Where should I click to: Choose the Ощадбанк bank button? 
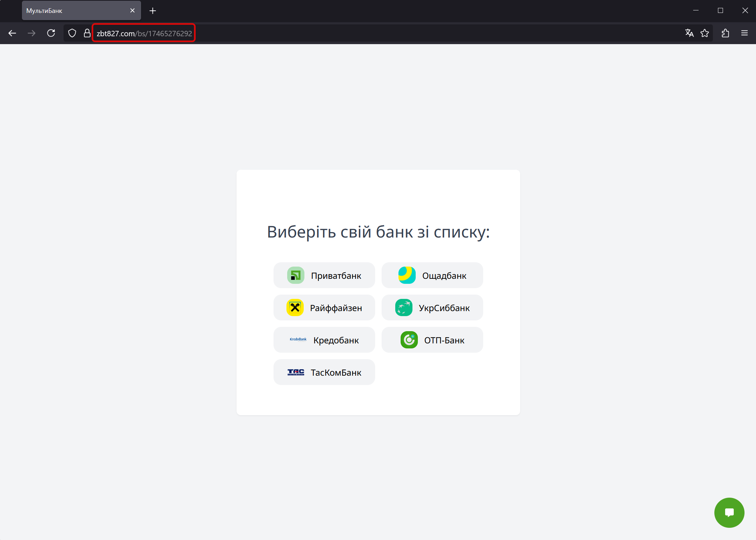tap(432, 276)
